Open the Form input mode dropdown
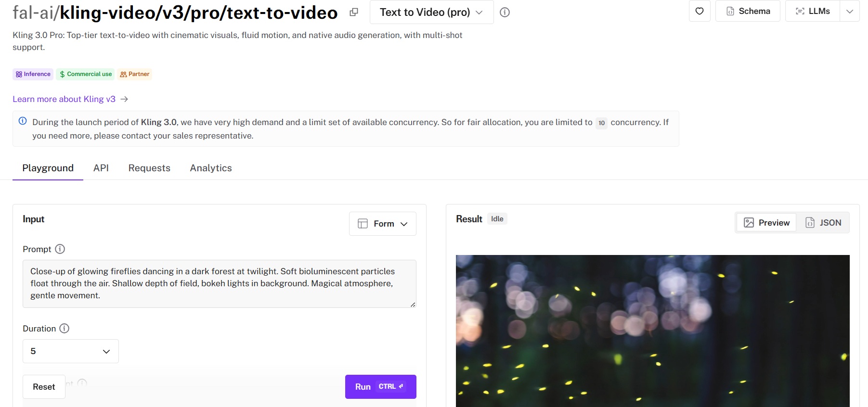 coord(383,224)
